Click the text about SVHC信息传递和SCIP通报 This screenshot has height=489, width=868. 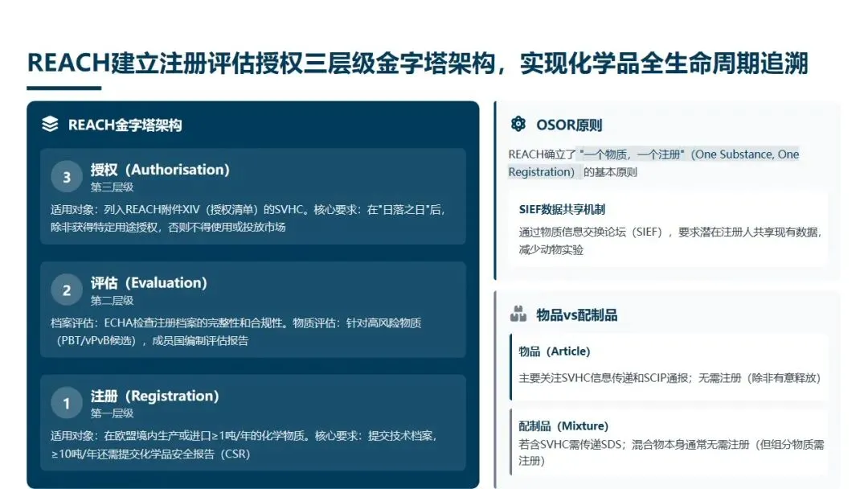tap(669, 378)
